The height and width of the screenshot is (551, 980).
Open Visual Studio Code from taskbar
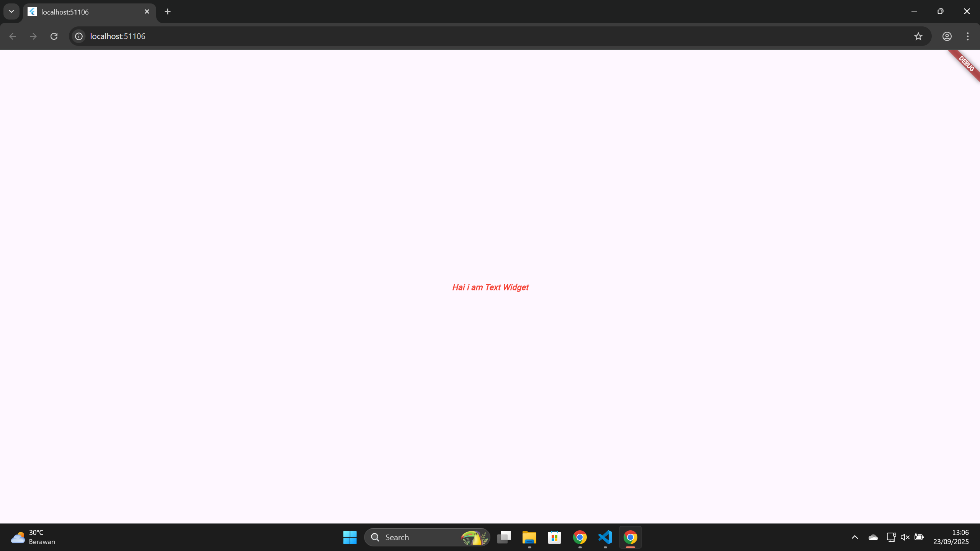[605, 537]
